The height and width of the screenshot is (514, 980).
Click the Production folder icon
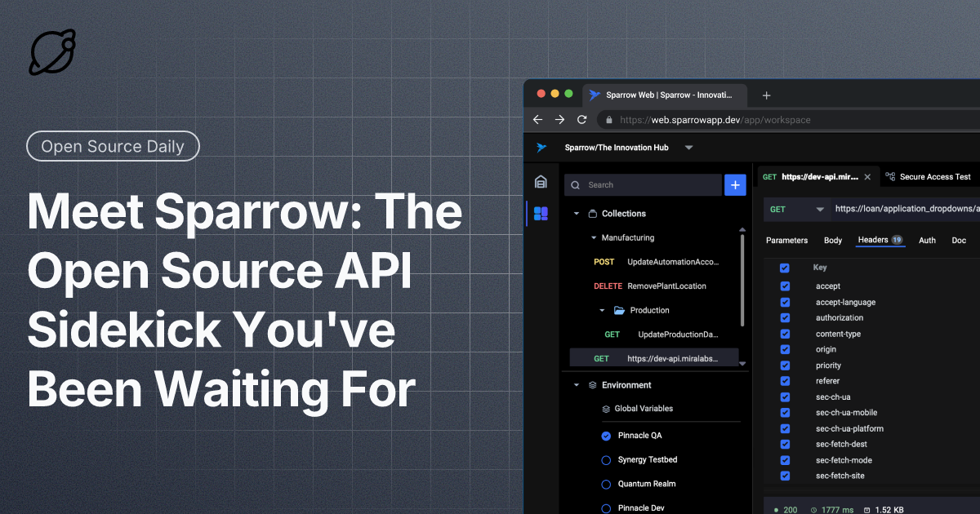[x=619, y=310]
